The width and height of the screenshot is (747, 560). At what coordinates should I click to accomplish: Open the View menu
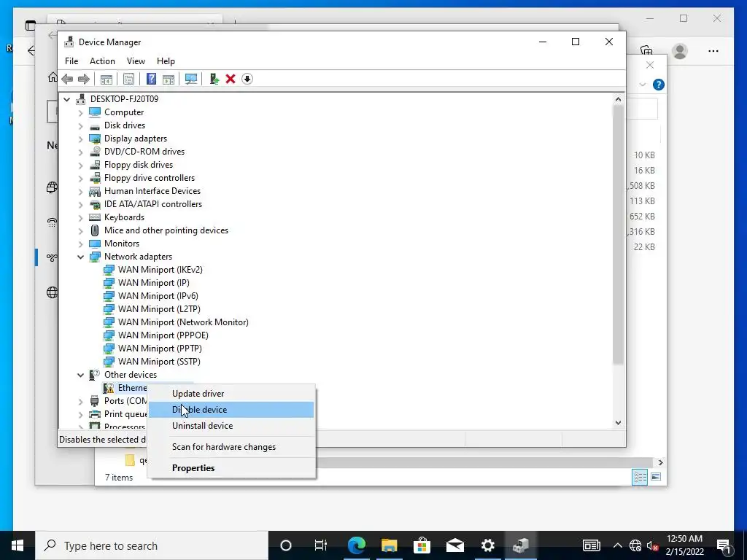click(136, 61)
